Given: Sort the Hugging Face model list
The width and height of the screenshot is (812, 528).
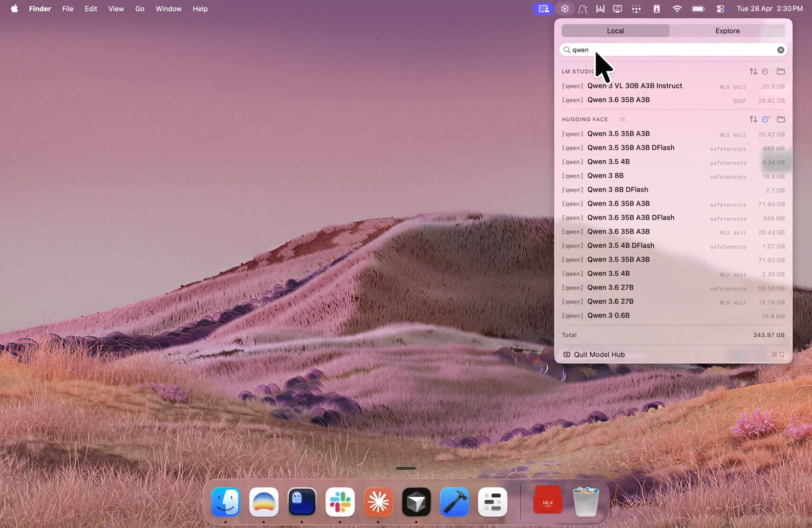Looking at the screenshot, I should click(x=753, y=119).
